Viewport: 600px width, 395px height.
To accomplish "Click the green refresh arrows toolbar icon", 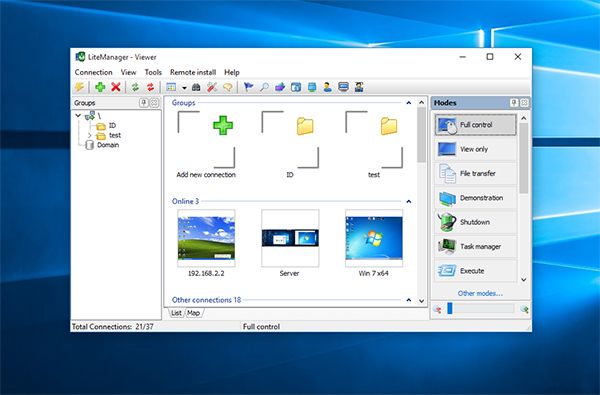I will tap(135, 87).
